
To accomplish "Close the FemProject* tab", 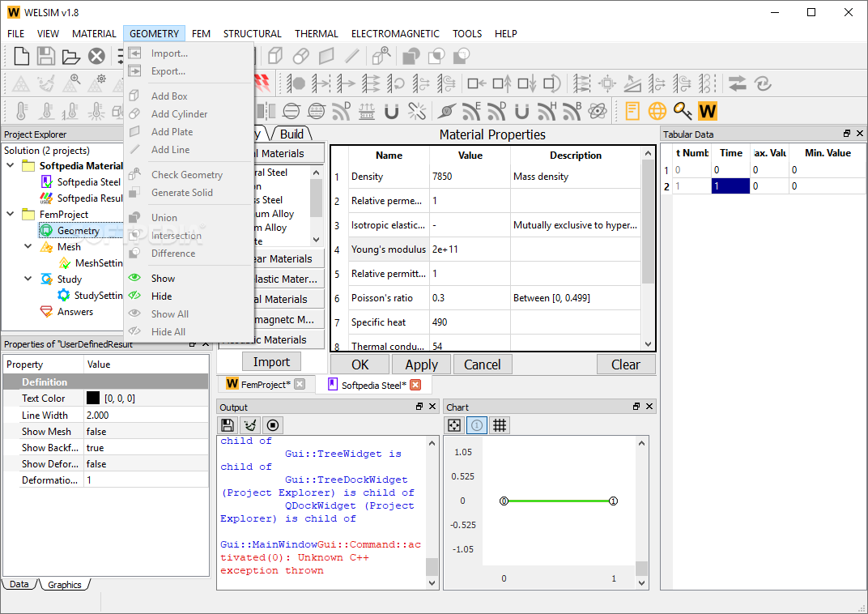I will (300, 384).
